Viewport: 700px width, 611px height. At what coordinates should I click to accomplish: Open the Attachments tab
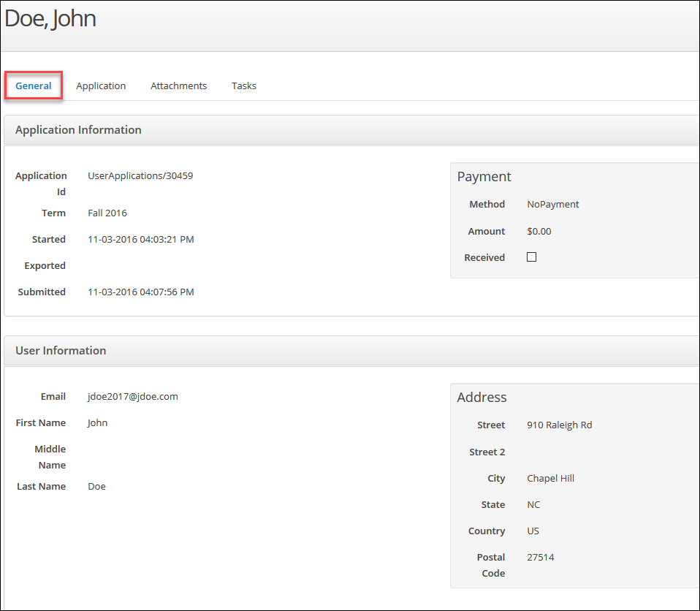coord(178,86)
